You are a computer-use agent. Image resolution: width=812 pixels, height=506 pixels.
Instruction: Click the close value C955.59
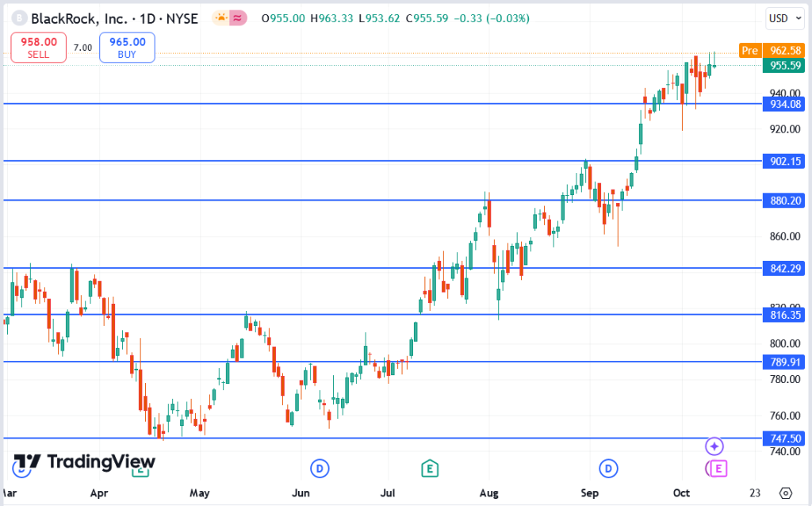[x=427, y=19]
